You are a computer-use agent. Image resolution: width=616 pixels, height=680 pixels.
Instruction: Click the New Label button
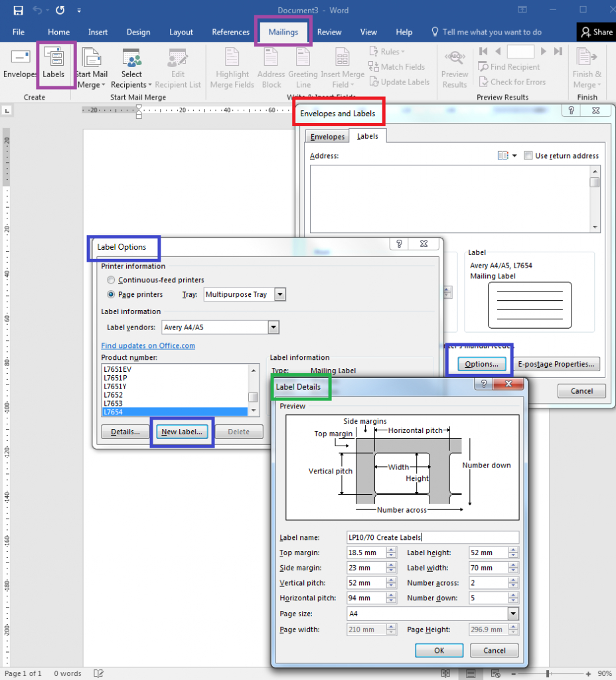tap(181, 431)
